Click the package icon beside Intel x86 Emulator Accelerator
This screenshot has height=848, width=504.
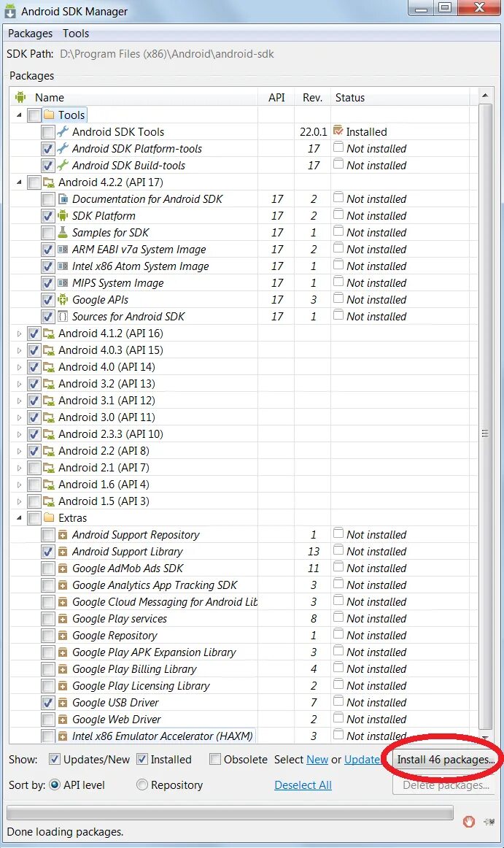(63, 736)
